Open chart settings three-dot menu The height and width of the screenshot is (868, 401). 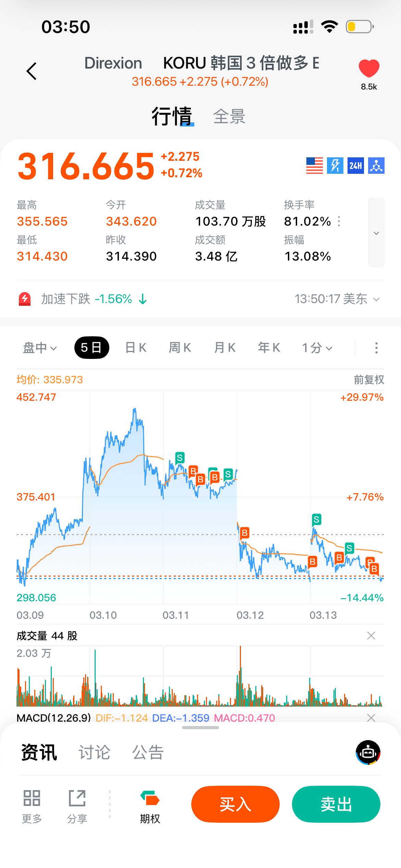coord(376,348)
